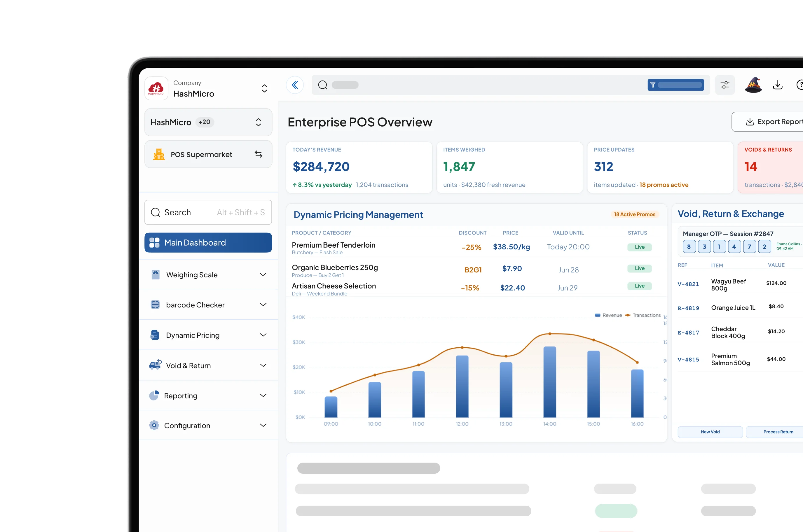803x532 pixels.
Task: Open the sliders settings icon
Action: tap(725, 85)
